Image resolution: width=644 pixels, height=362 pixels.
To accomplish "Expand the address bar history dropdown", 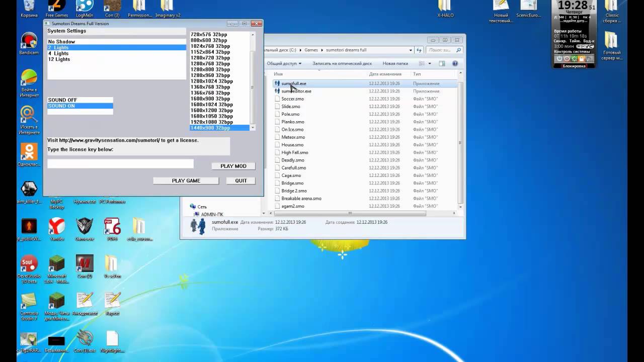I will [x=411, y=50].
